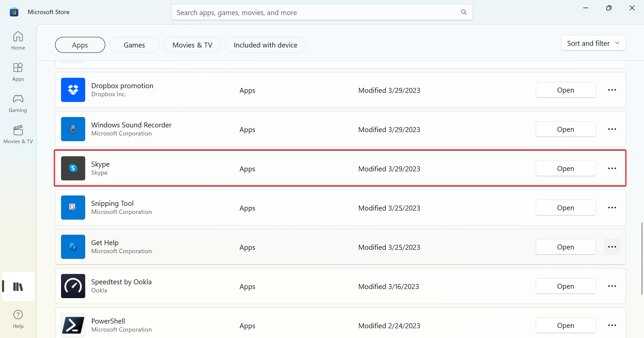This screenshot has height=338, width=644.
Task: Open more options for Skype
Action: (x=612, y=168)
